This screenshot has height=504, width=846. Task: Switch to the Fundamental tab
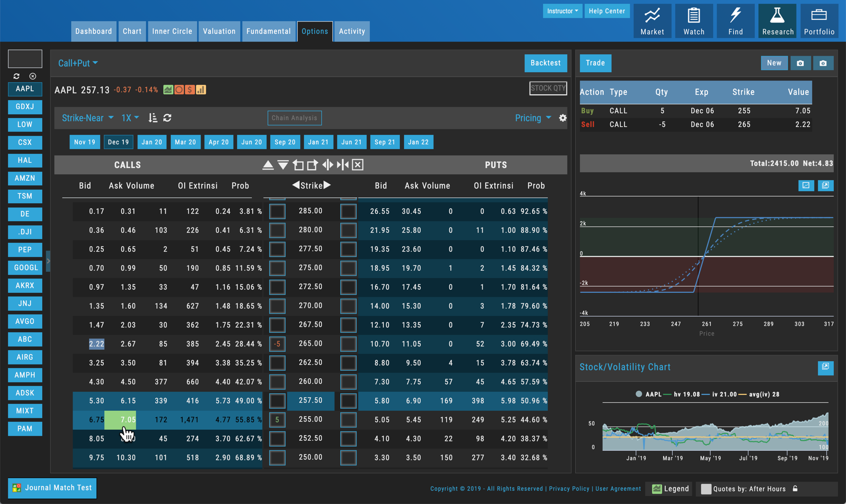coord(269,31)
